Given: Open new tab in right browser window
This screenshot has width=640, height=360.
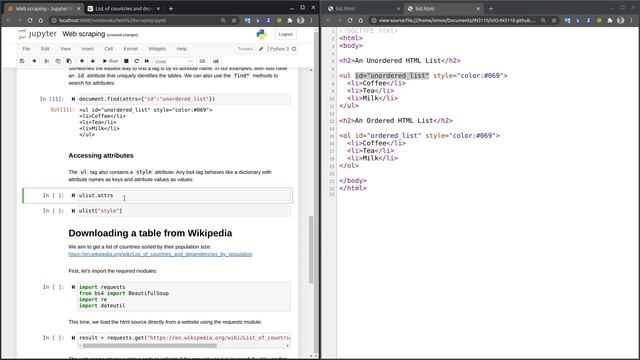Looking at the screenshot, I should click(491, 8).
